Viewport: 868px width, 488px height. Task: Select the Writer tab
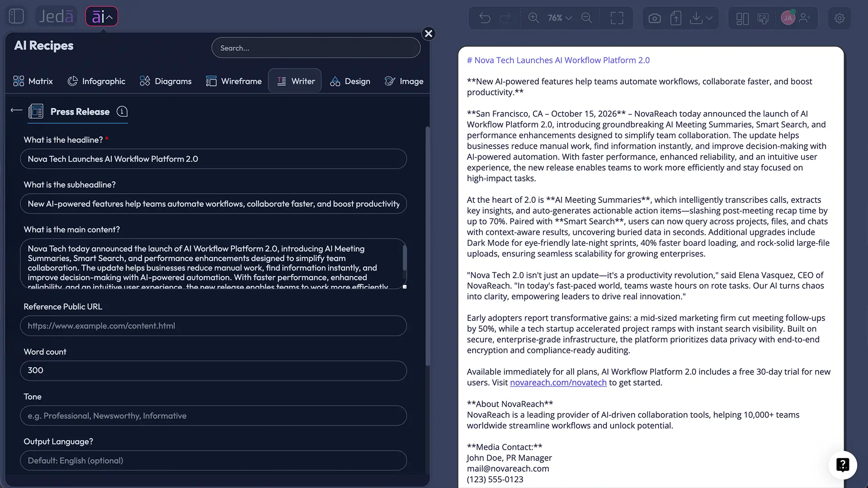(x=295, y=81)
